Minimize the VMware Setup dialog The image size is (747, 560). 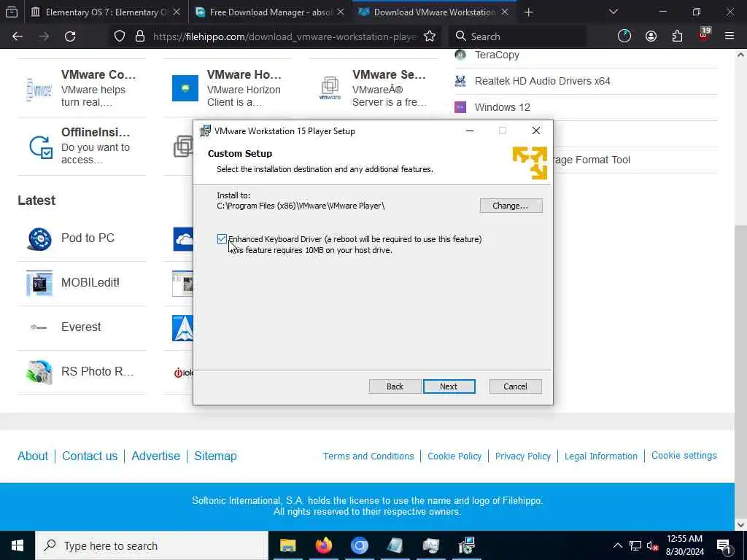point(470,131)
